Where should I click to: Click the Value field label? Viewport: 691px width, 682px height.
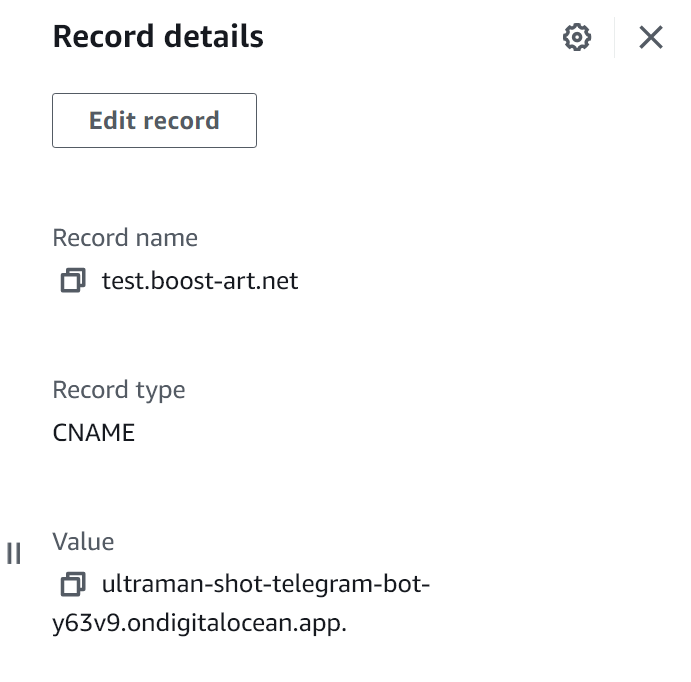[83, 541]
